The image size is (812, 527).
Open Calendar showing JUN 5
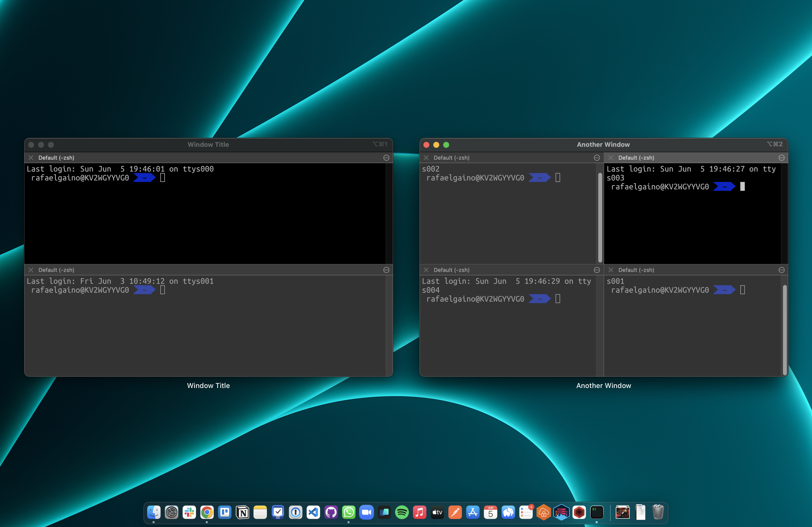[491, 512]
